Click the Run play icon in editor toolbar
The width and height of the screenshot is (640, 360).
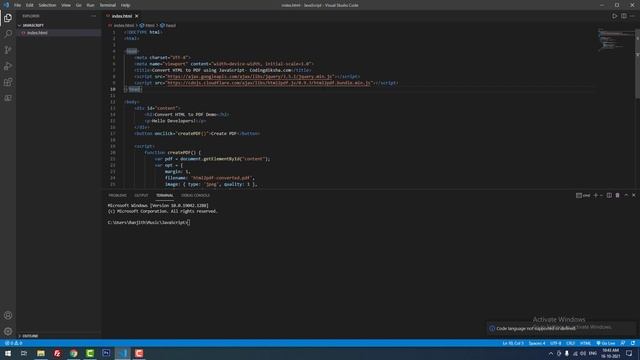[x=614, y=16]
